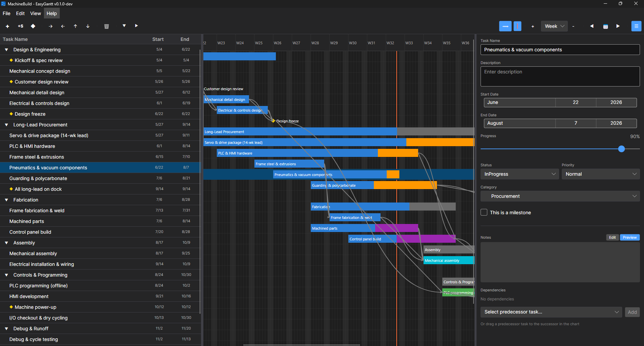This screenshot has height=346, width=644.
Task: Click Frame steel & extrusions bar
Action: click(x=289, y=164)
